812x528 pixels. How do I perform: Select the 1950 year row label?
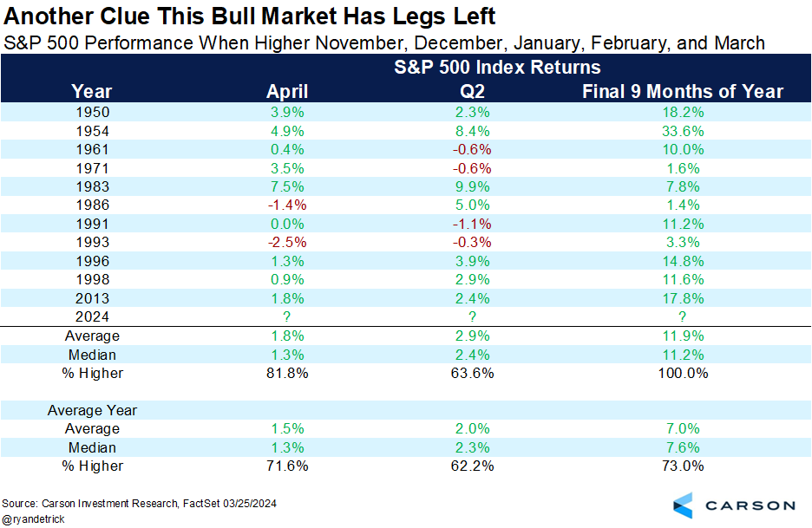(91, 113)
